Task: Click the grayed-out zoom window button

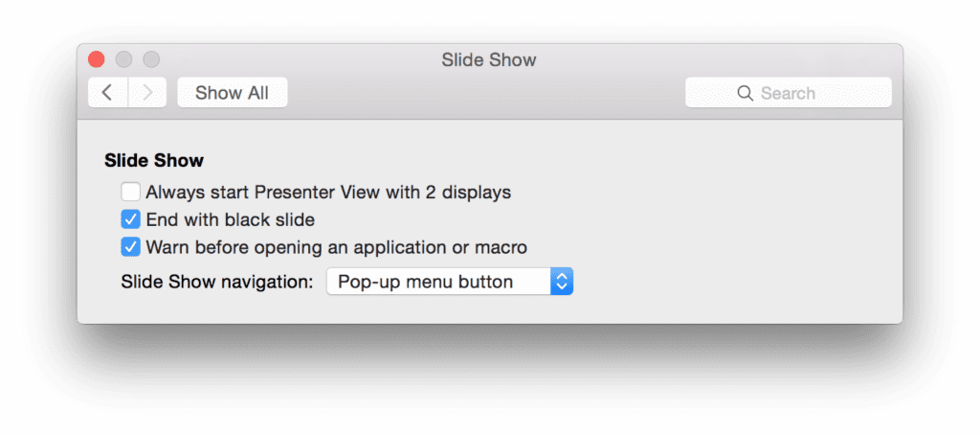Action: click(x=151, y=59)
